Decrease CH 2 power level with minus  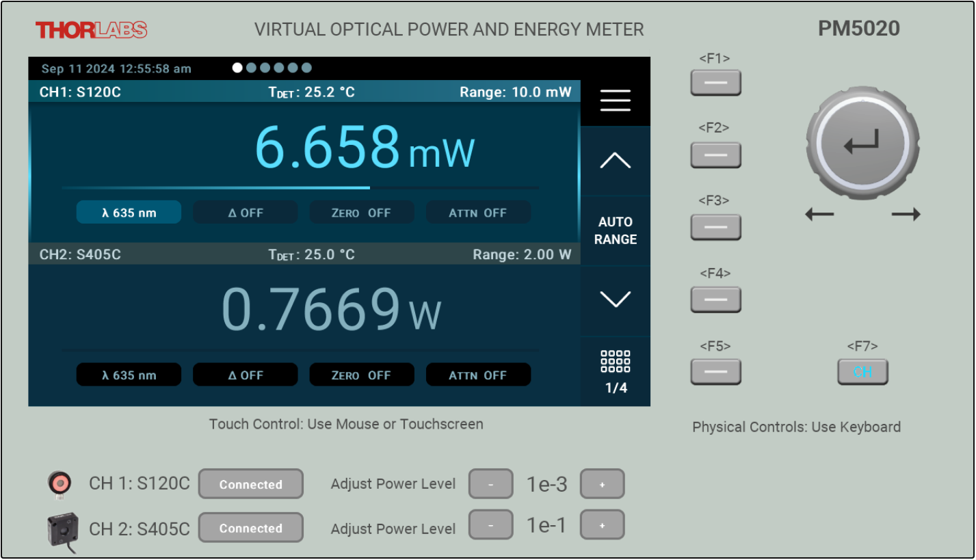point(490,525)
